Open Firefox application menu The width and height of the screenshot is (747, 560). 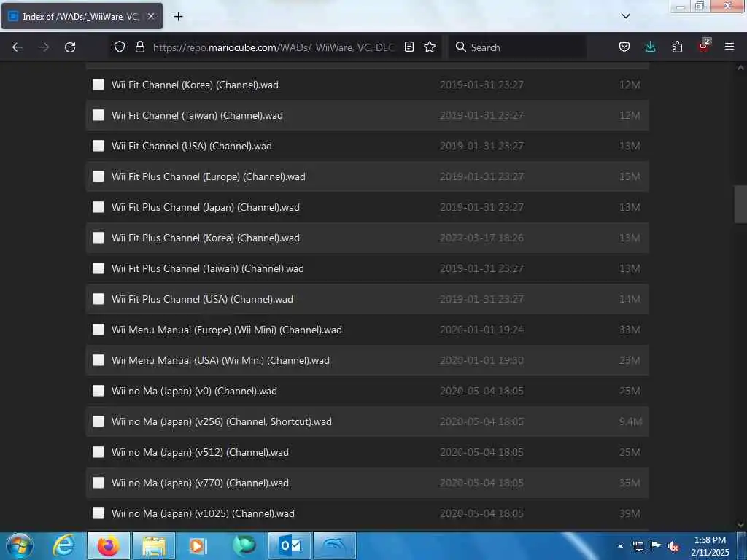pos(729,47)
